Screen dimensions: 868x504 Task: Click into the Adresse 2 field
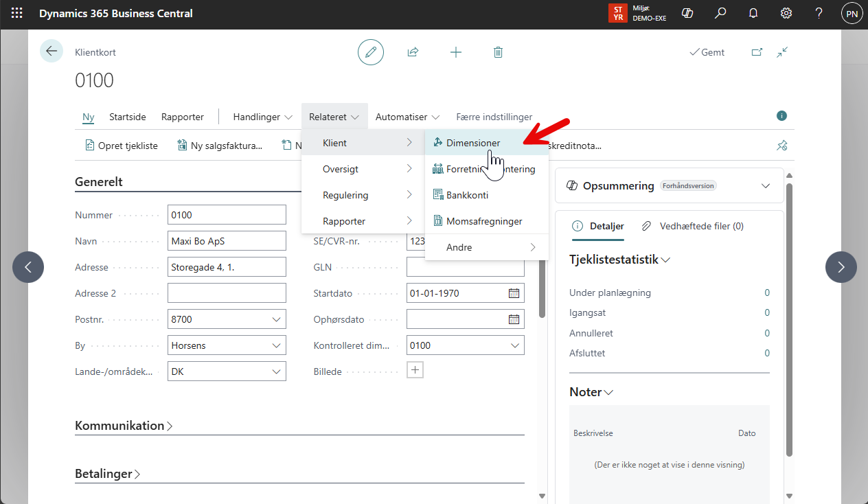pos(227,293)
